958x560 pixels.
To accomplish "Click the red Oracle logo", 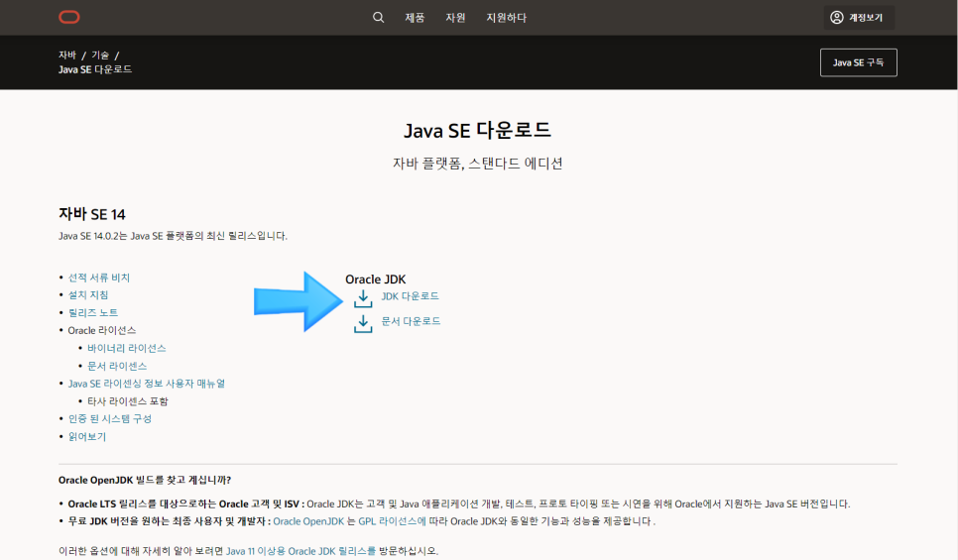I will click(x=69, y=17).
